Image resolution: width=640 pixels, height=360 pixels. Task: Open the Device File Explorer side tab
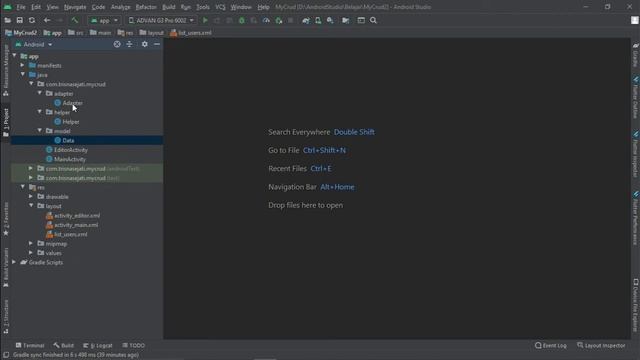point(635,305)
